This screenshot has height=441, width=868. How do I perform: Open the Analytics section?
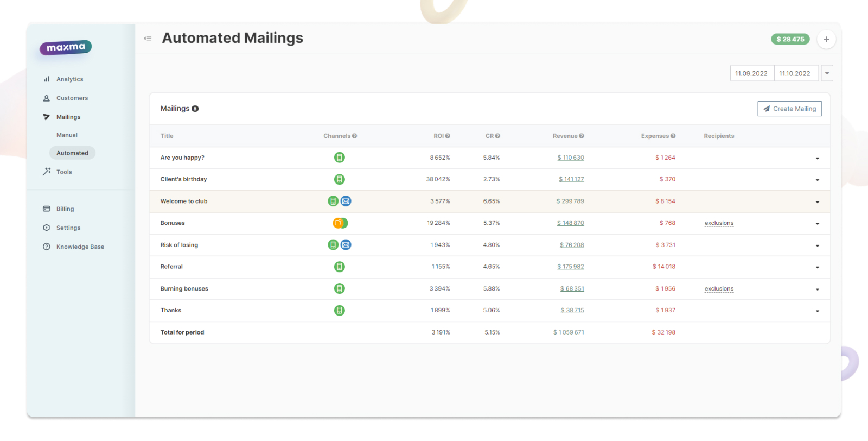pos(69,79)
